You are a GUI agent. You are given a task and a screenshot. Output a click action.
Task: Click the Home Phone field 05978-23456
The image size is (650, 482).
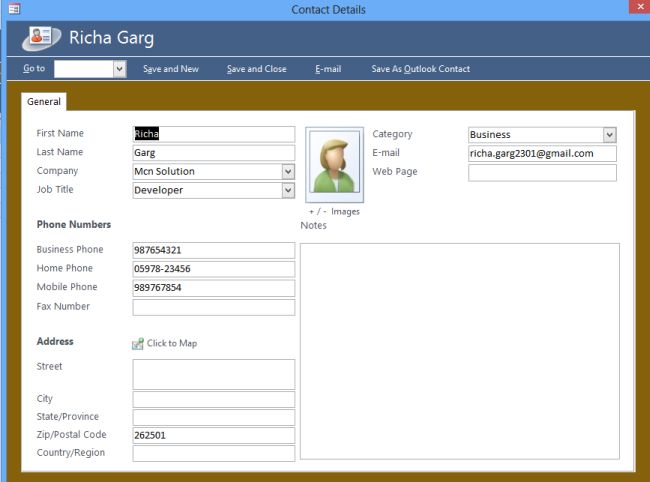[x=214, y=269]
